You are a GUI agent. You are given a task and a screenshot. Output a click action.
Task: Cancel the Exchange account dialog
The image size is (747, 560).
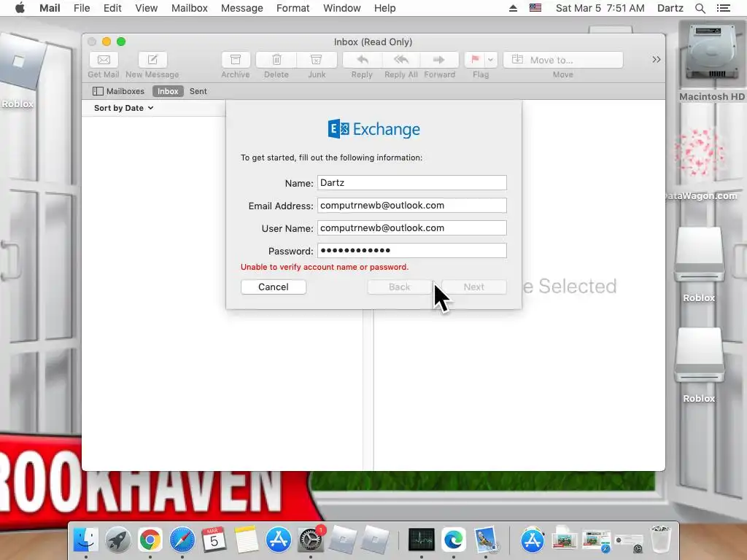tap(274, 287)
